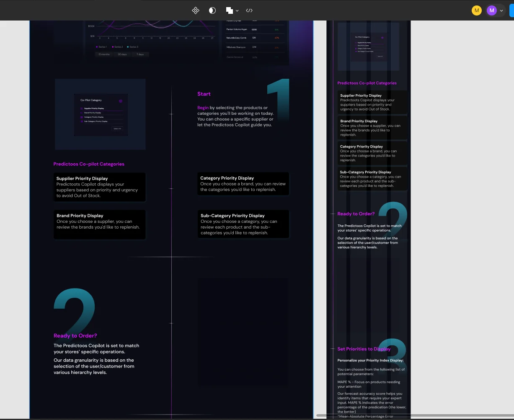Screen dimensions: 514x420
Task: Click "Personalize your Priority Index Display:" text
Action: (x=370, y=361)
